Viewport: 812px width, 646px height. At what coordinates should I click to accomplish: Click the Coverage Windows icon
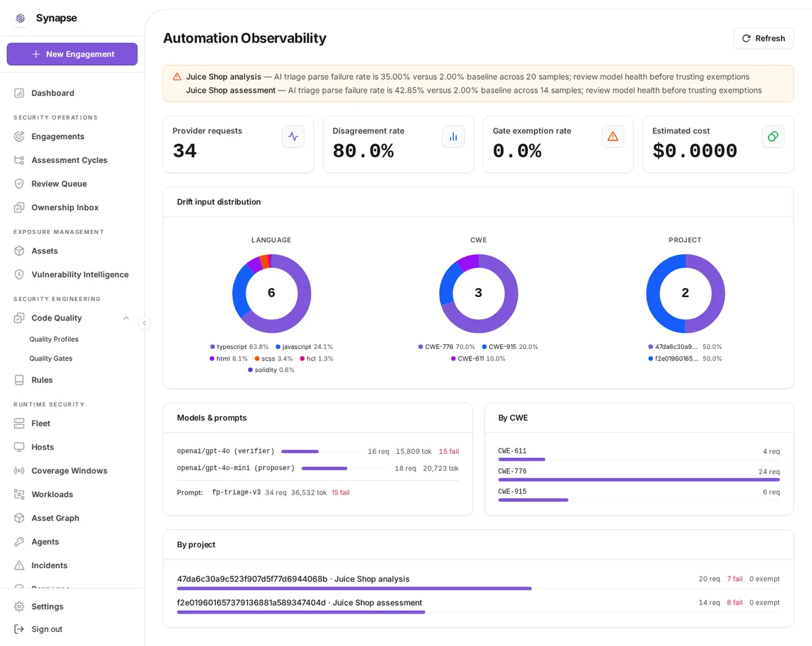coord(19,470)
